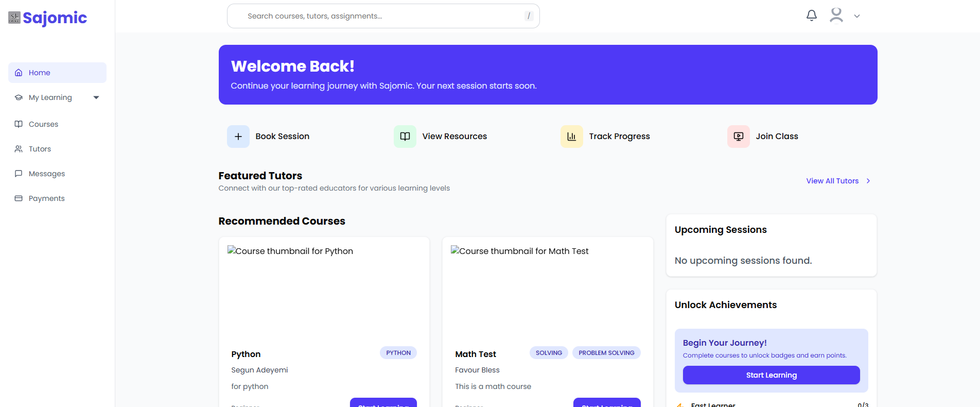Screen dimensions: 980x407
Task: Click the SOLVING tag badge
Action: coord(549,353)
